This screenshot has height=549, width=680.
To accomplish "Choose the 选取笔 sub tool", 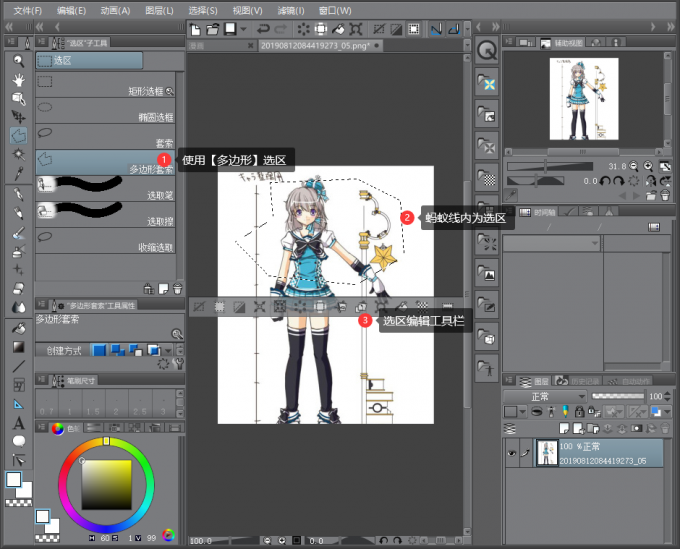I will click(105, 189).
